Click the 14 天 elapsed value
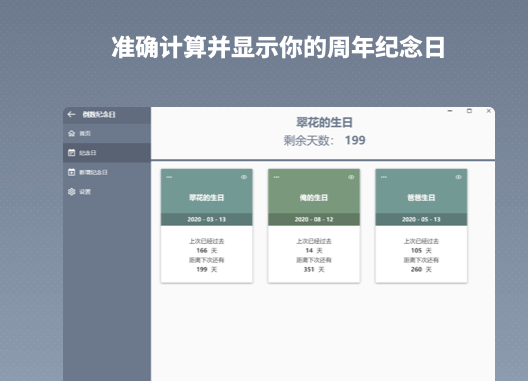This screenshot has width=528, height=381. coord(314,251)
